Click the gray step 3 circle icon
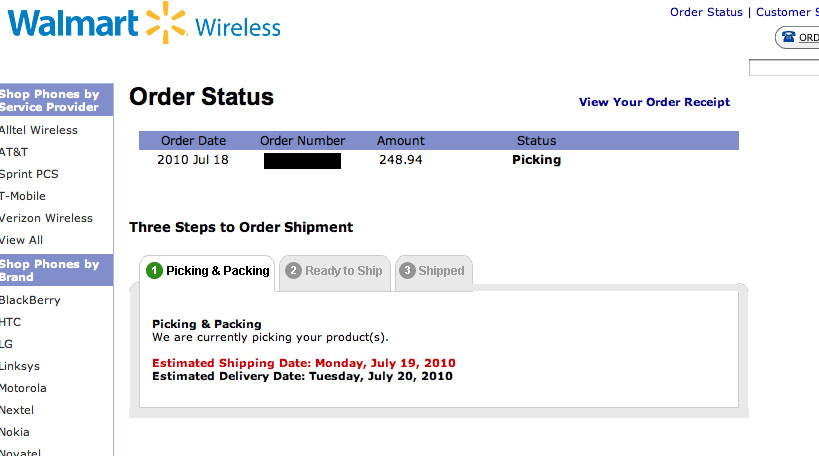The height and width of the screenshot is (456, 819). coord(407,271)
